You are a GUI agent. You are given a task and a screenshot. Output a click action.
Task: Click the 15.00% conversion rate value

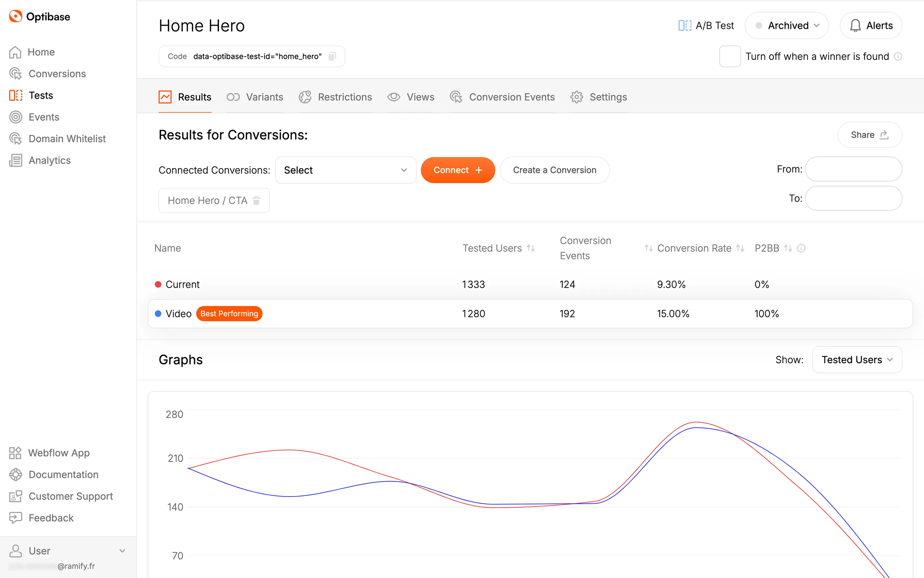[x=673, y=314]
